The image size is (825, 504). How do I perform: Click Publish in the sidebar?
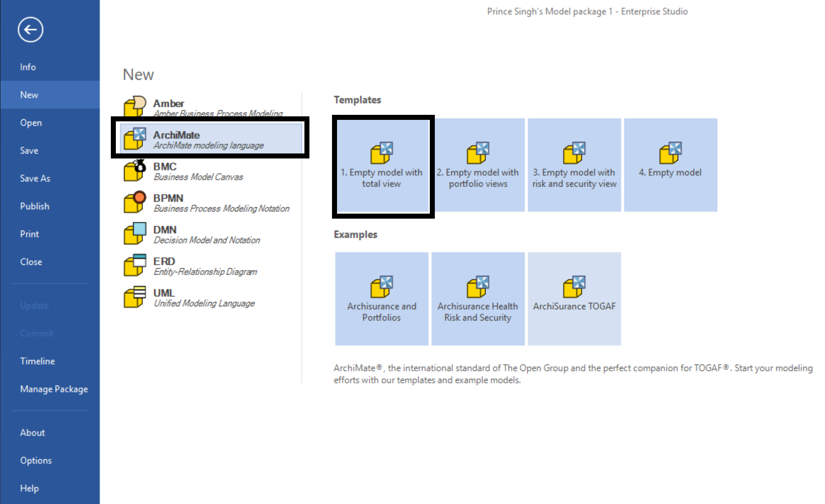click(x=34, y=206)
